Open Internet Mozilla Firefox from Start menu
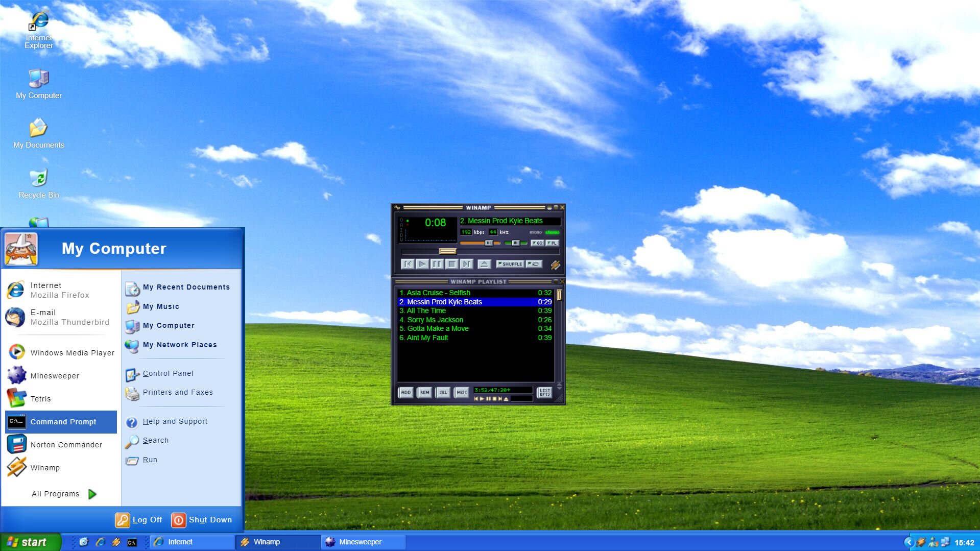Image resolution: width=980 pixels, height=551 pixels. [x=60, y=290]
